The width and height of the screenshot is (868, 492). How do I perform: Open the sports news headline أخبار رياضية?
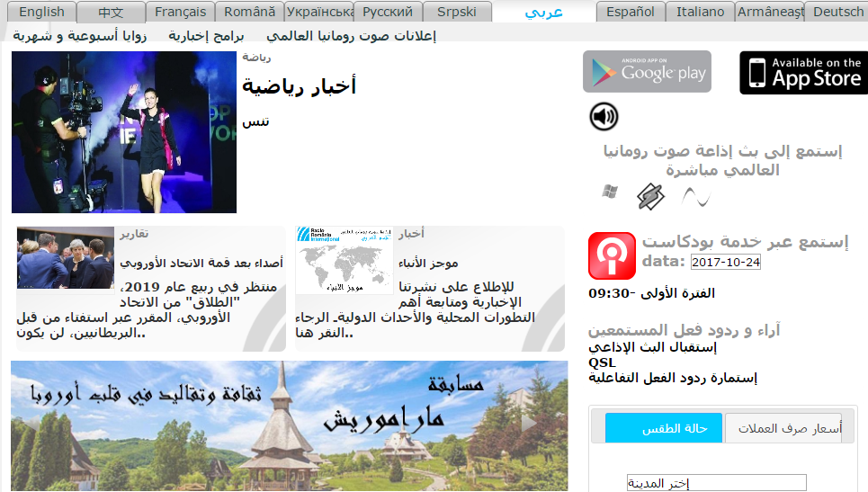299,85
